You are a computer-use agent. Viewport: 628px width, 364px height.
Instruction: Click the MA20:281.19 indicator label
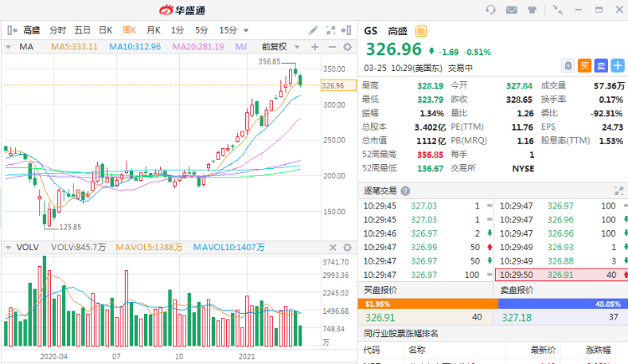click(198, 47)
